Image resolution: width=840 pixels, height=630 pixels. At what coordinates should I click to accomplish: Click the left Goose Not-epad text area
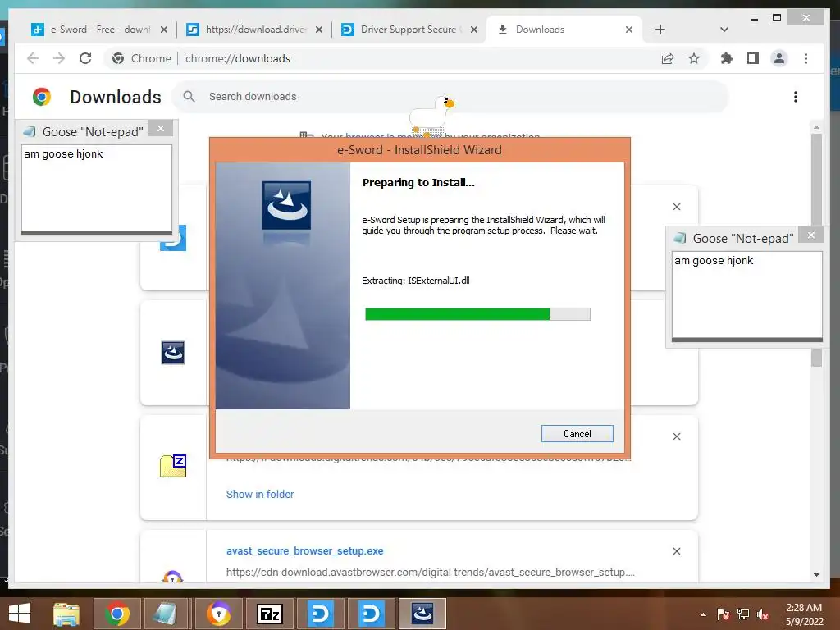97,189
